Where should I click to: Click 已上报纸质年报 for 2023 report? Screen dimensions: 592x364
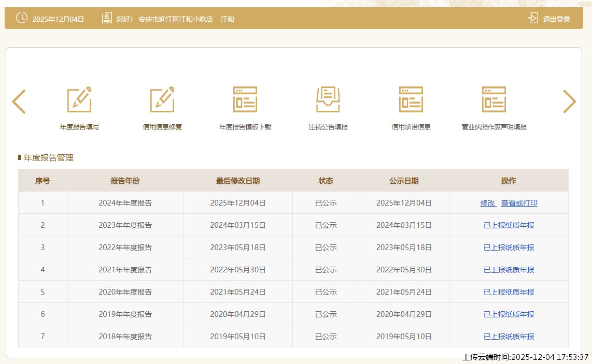pos(509,225)
